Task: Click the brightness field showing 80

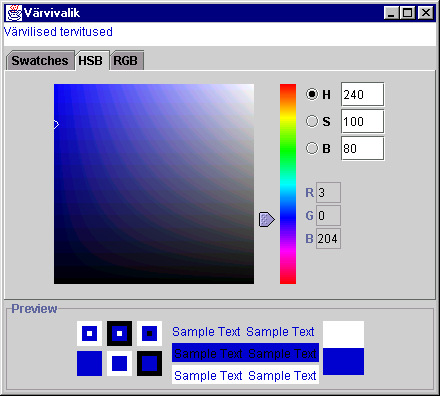Action: pos(362,148)
